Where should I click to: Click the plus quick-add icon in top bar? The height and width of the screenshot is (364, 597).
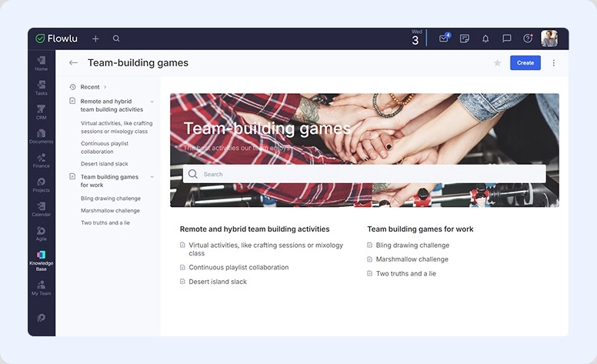(x=95, y=38)
